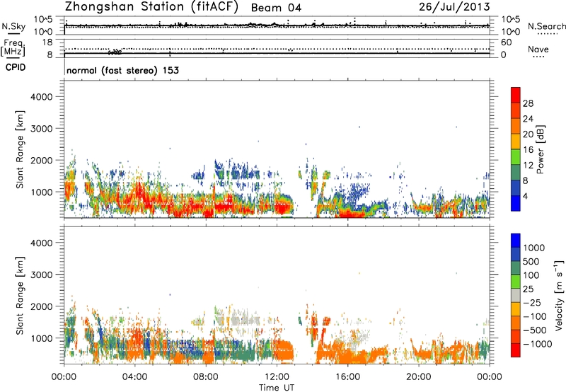Click the 'N.Search' legend label

click(x=547, y=26)
